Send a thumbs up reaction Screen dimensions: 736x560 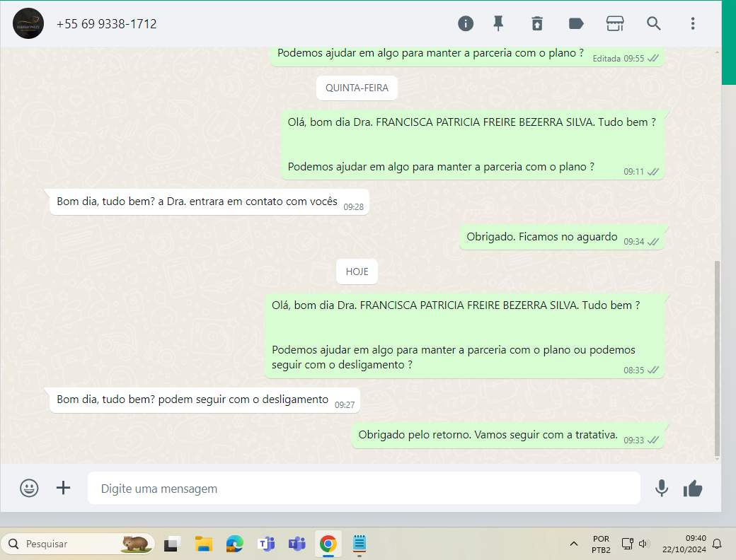tap(693, 488)
